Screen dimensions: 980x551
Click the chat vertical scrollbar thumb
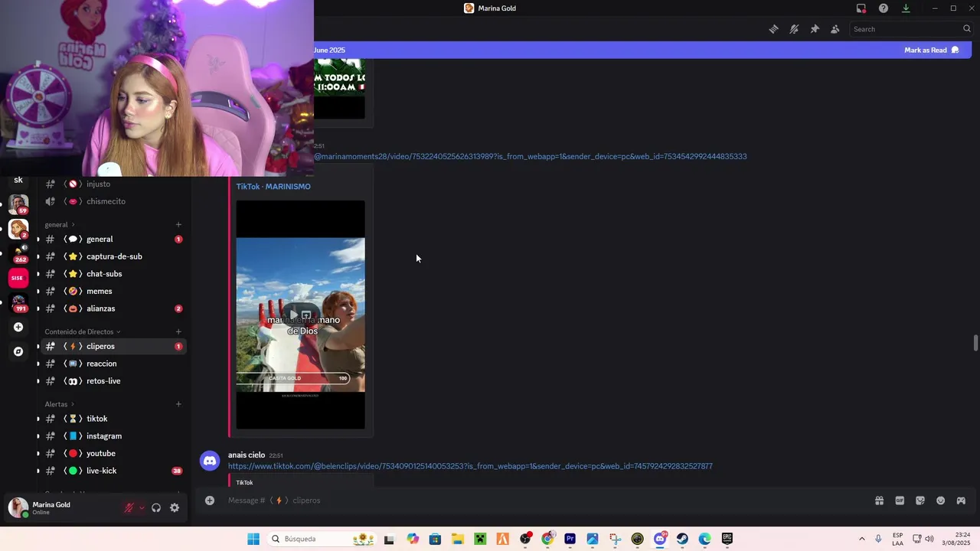coord(975,343)
